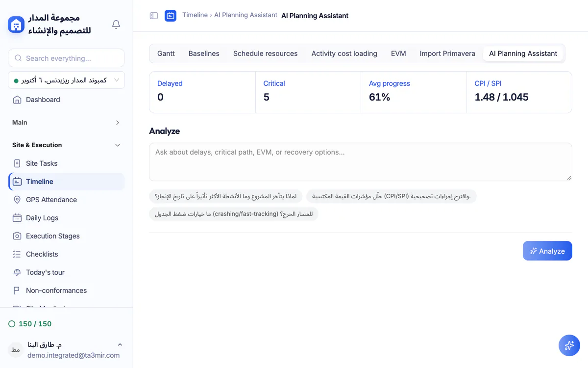Click the CPI / SPI 1.48 / 1.045 card
Image resolution: width=588 pixels, height=368 pixels.
pos(519,92)
